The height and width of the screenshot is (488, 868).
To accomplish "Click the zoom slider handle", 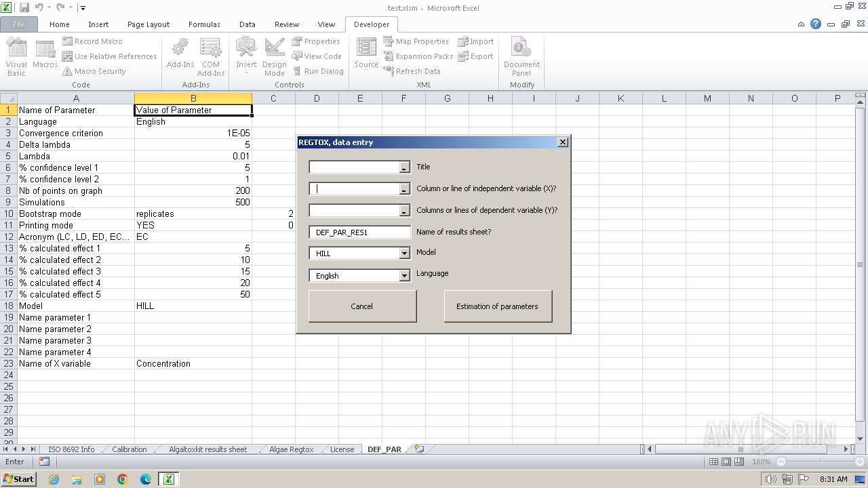I will coord(819,462).
